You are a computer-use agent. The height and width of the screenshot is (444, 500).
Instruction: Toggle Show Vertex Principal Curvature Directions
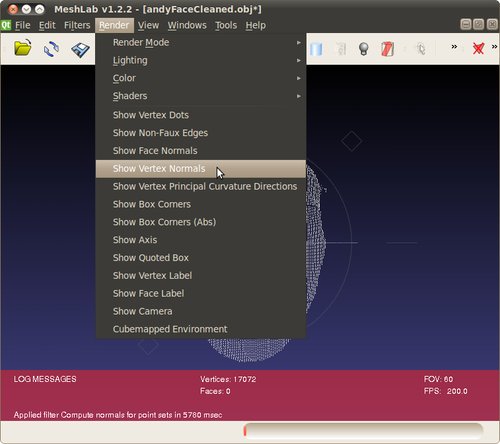[x=201, y=186]
